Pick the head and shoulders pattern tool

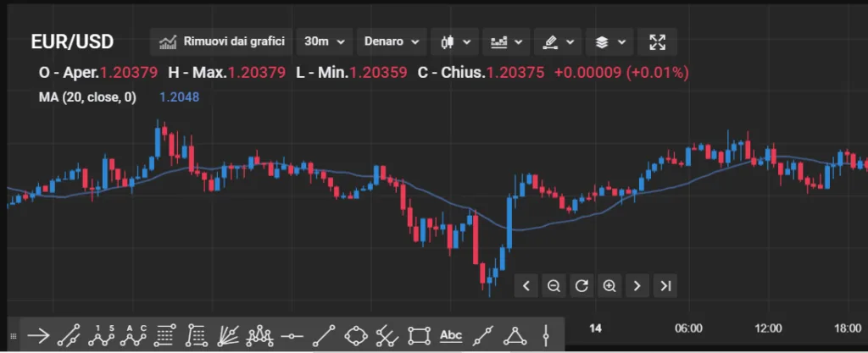260,334
